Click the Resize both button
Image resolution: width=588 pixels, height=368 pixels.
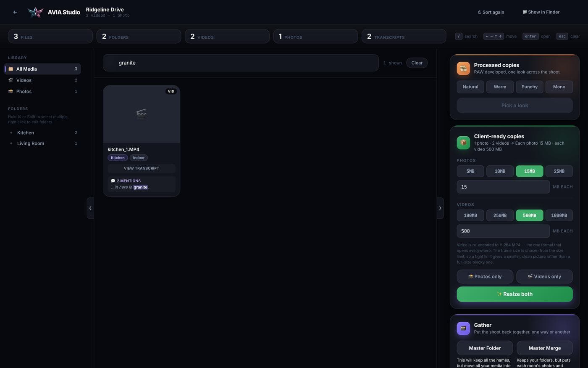514,294
